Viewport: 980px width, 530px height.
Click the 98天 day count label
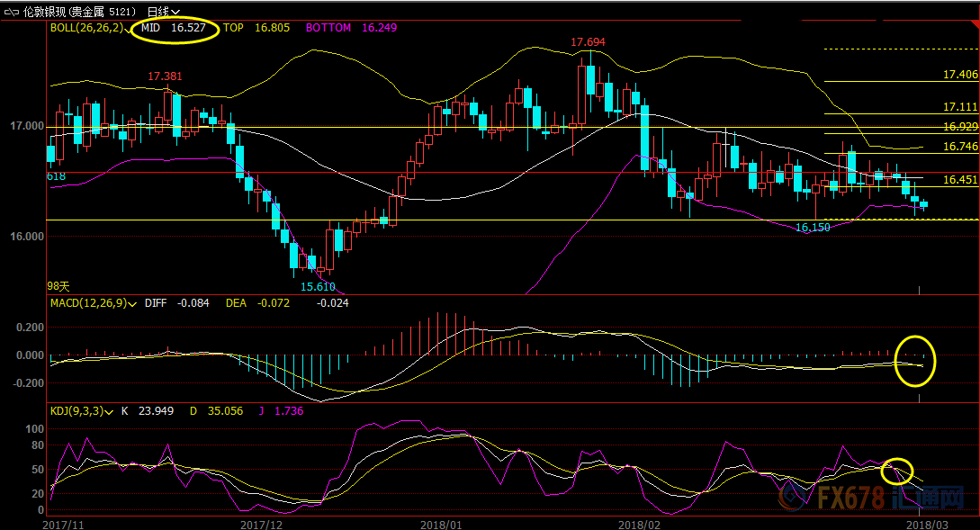(x=58, y=285)
